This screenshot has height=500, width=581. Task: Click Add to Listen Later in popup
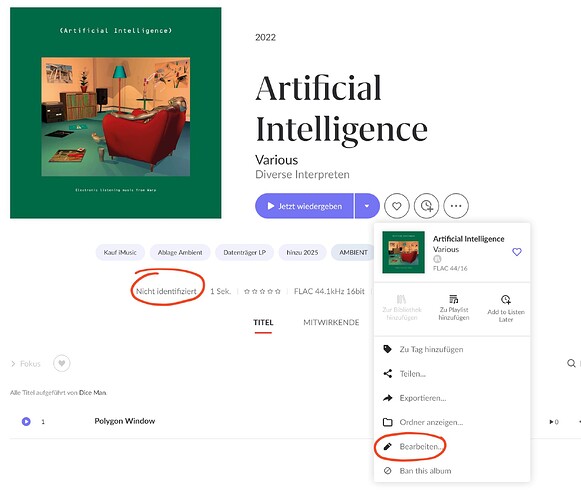point(506,309)
